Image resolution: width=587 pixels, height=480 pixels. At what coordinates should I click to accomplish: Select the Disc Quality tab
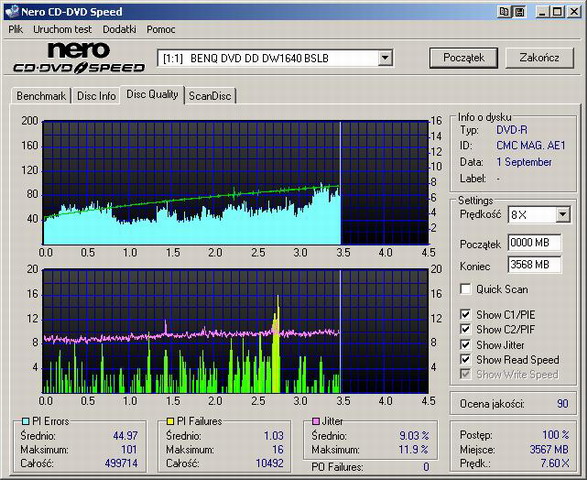pyautogui.click(x=152, y=94)
